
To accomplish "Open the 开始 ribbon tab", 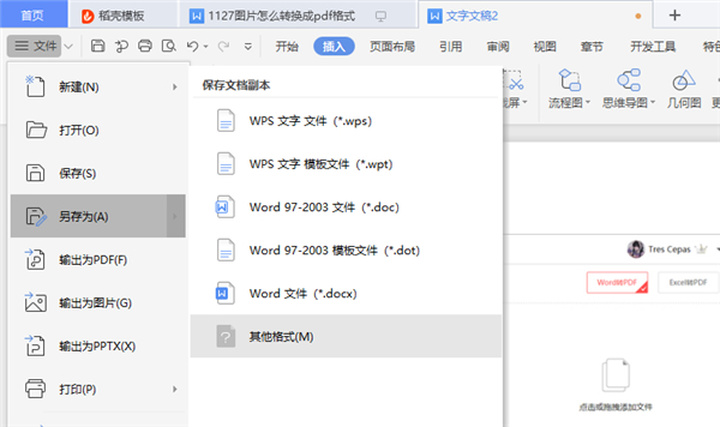I will [x=287, y=46].
